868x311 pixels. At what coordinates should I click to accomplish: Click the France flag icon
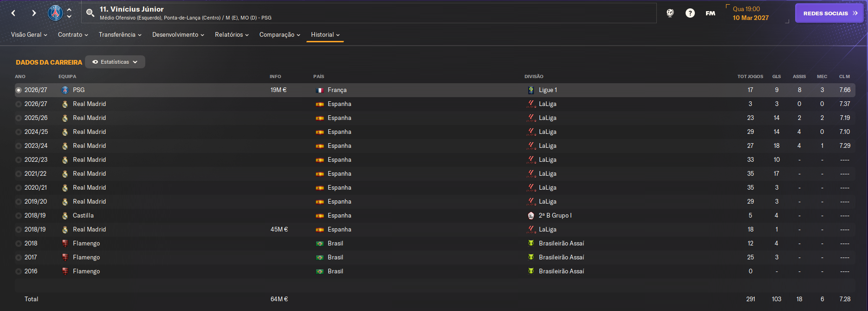pos(319,90)
